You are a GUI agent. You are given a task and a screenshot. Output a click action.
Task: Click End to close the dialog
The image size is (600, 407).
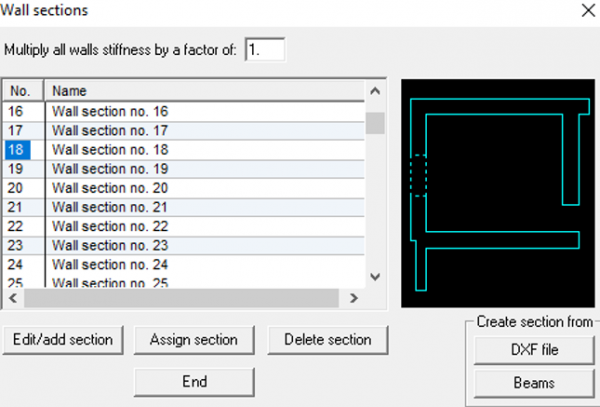(194, 382)
